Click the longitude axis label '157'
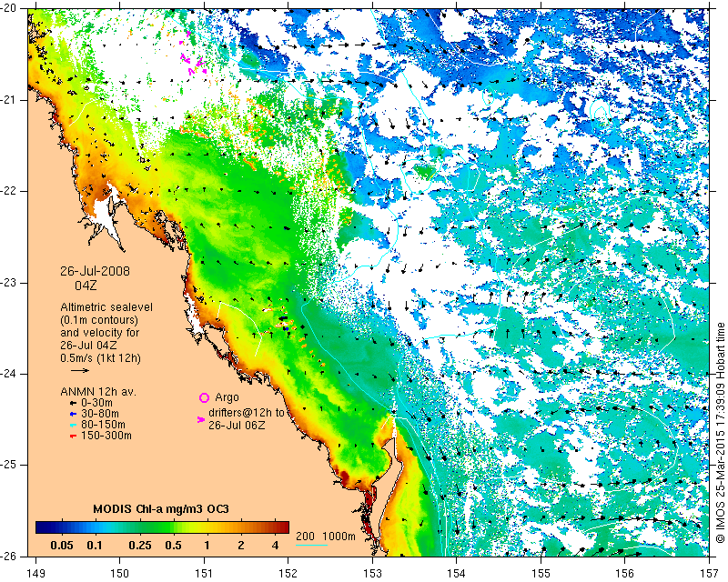Screen dimensions: 728x582 710,574
